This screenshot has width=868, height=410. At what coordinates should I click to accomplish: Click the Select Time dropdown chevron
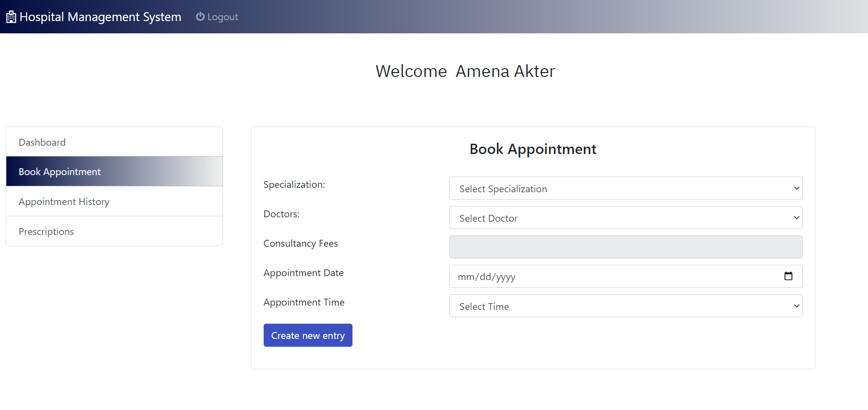[796, 306]
